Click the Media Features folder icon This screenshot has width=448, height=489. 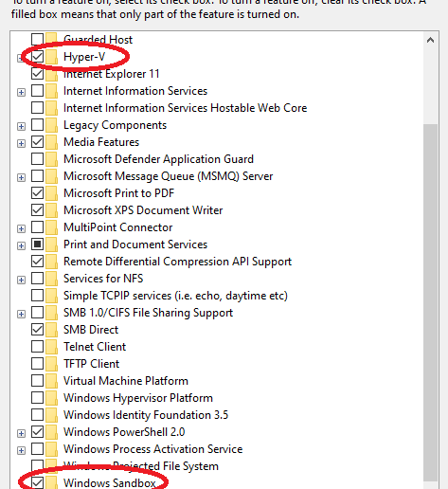coord(52,142)
